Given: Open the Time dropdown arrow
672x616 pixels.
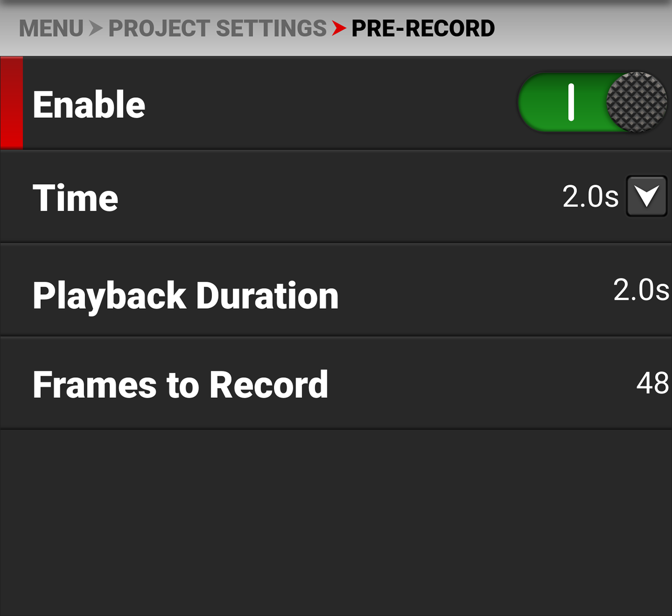Looking at the screenshot, I should (646, 196).
